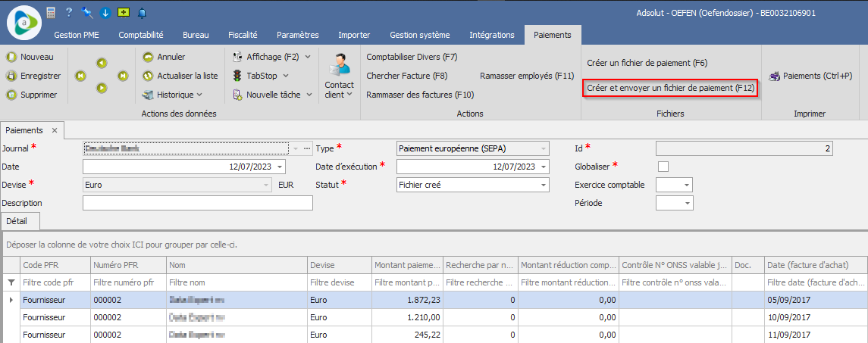868x343 pixels.
Task: Select the row dated 11/09/2017
Action: pos(434,335)
